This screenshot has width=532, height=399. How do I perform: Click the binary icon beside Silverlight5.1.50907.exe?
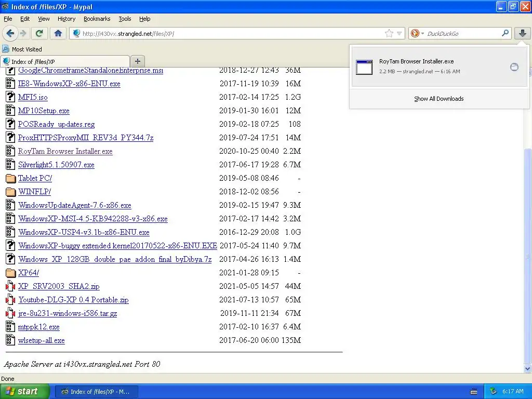tap(10, 165)
